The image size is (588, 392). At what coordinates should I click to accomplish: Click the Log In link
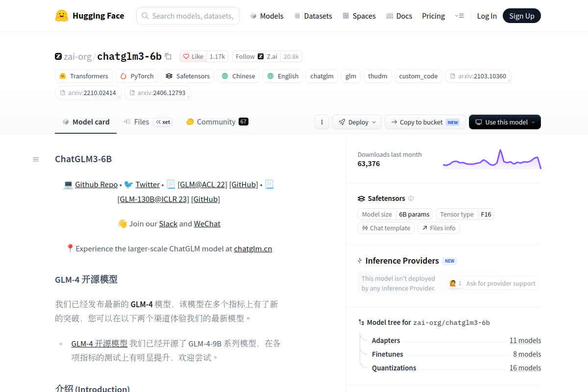(x=487, y=16)
